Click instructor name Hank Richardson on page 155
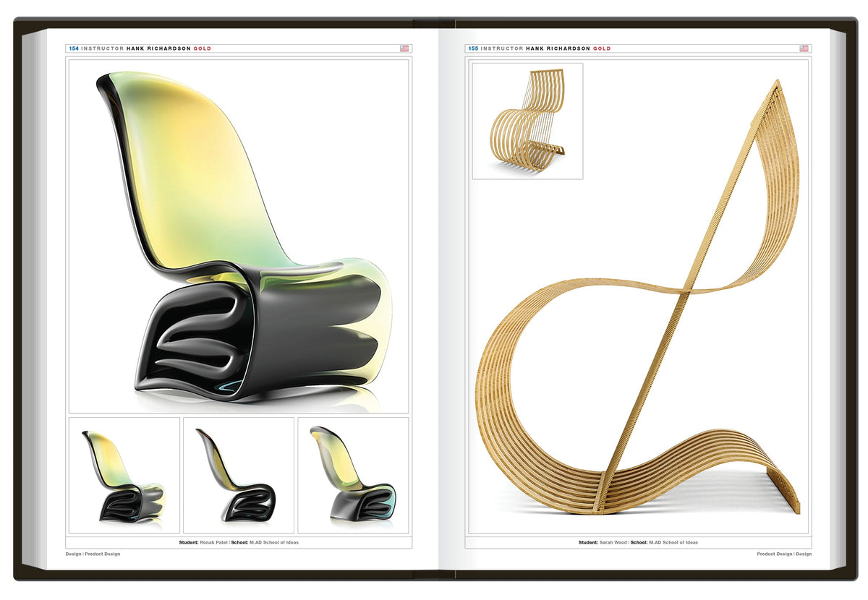This screenshot has height=600, width=868. point(558,48)
